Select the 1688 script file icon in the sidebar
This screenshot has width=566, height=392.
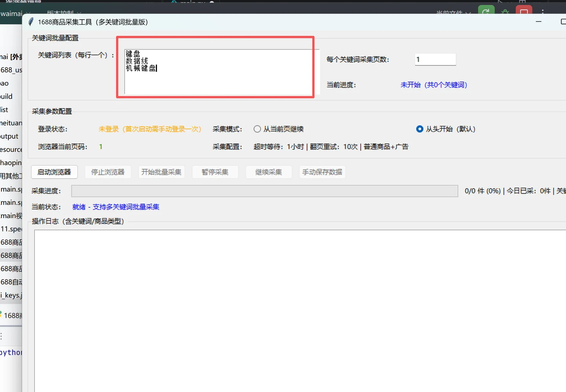point(1,315)
